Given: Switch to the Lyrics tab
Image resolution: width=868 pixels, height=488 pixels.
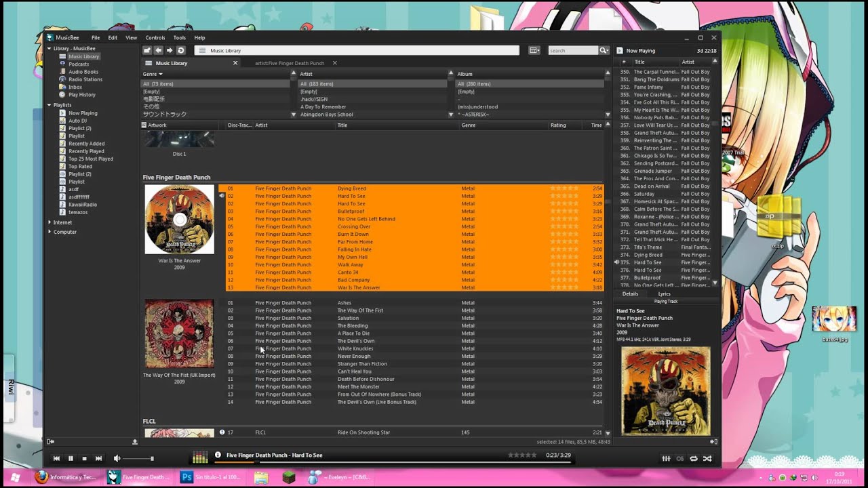Looking at the screenshot, I should point(664,293).
